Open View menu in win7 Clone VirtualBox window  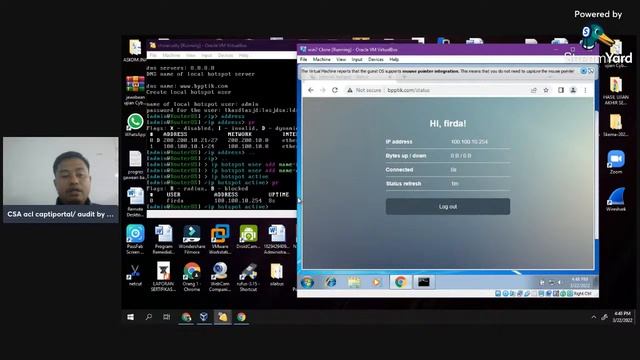coord(341,60)
